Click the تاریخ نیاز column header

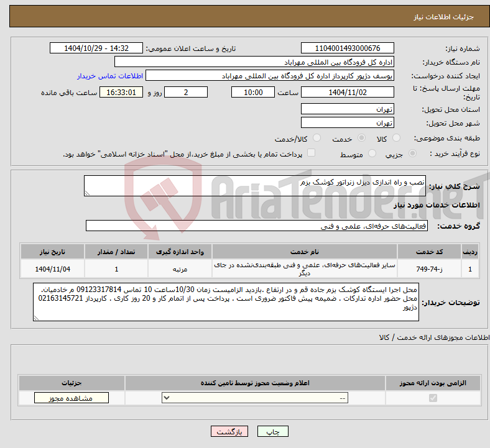coord(52,252)
